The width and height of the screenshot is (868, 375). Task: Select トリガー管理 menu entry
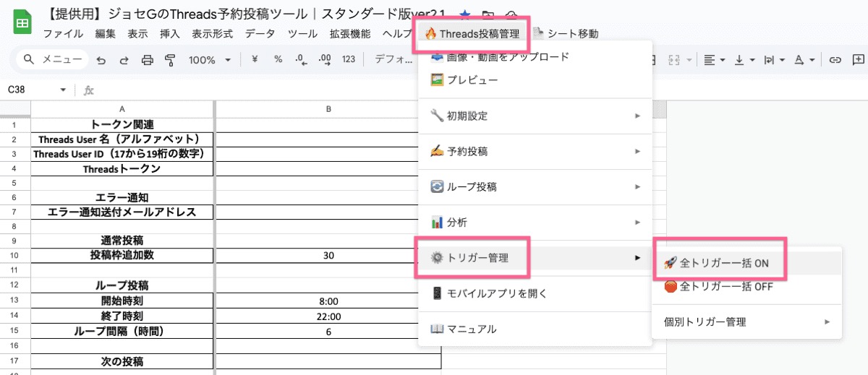[x=535, y=257]
